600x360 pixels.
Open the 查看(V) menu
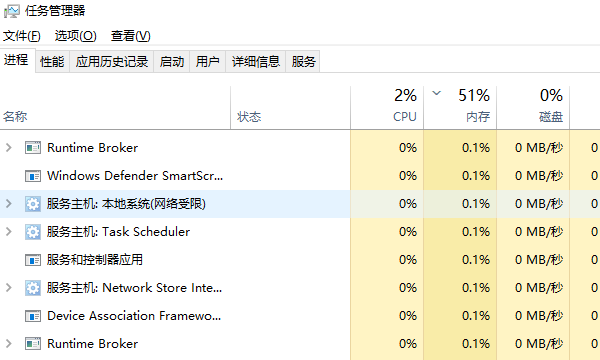130,36
